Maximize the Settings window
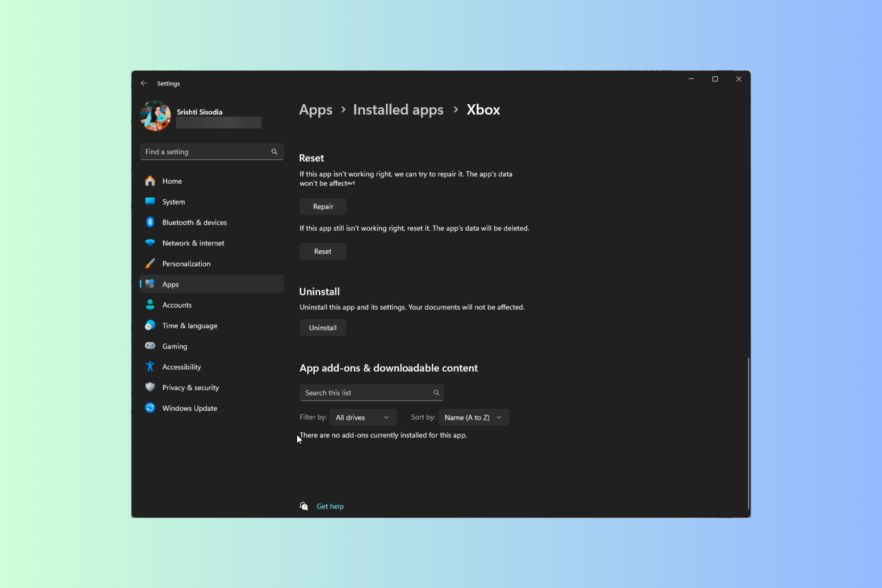 (x=715, y=79)
